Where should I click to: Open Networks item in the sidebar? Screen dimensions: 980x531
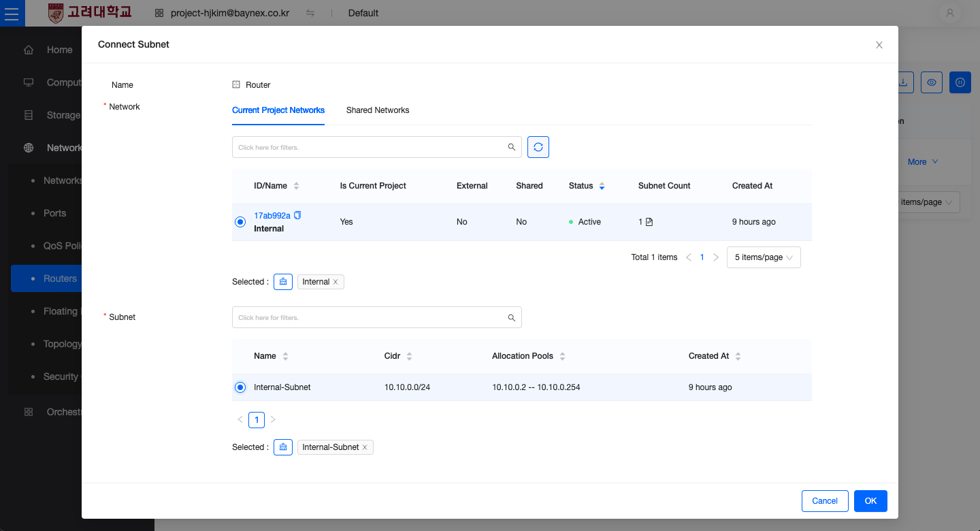[63, 180]
